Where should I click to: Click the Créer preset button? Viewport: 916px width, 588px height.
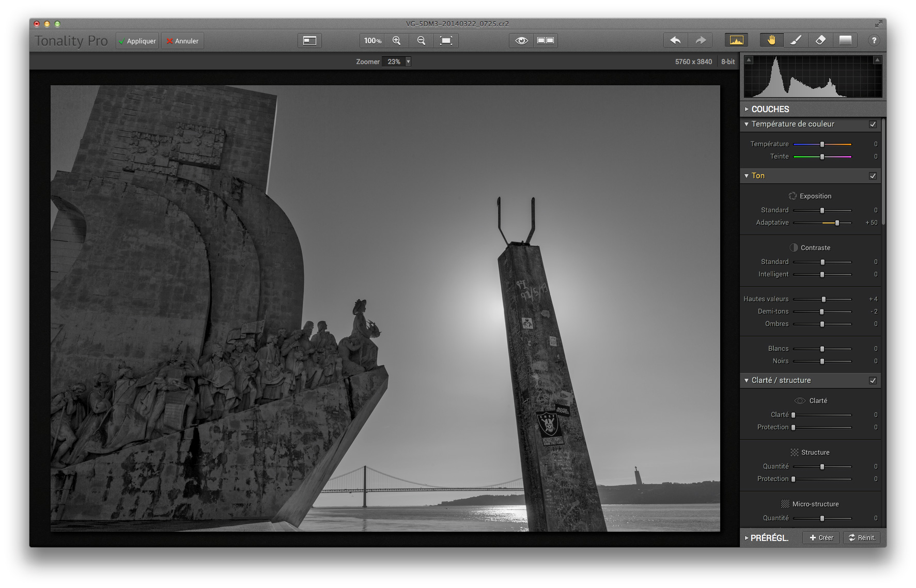[x=821, y=538]
